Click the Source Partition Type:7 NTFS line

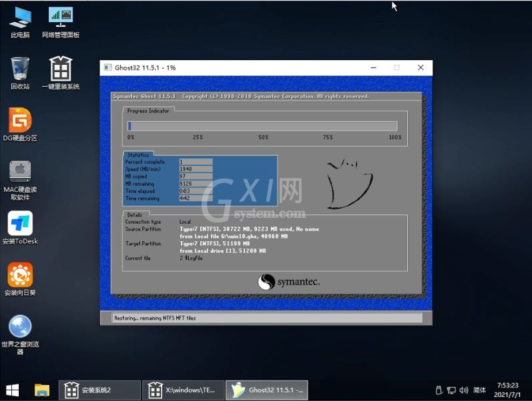click(x=250, y=229)
